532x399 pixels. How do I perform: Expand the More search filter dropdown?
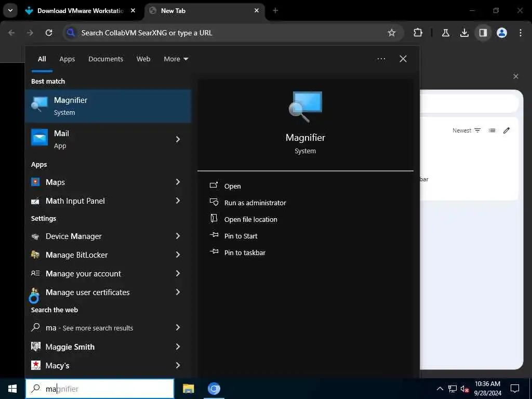click(x=176, y=59)
